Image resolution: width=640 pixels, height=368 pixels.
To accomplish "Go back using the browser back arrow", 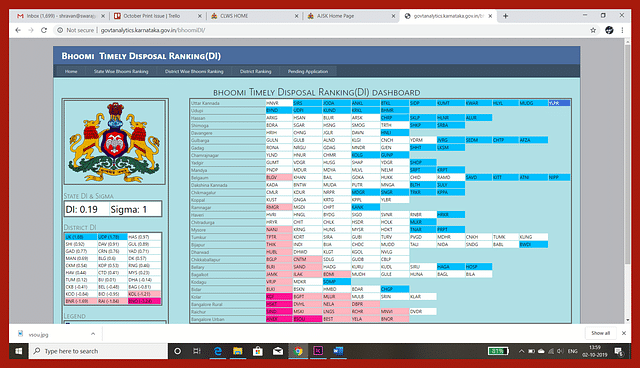I will click(x=18, y=30).
